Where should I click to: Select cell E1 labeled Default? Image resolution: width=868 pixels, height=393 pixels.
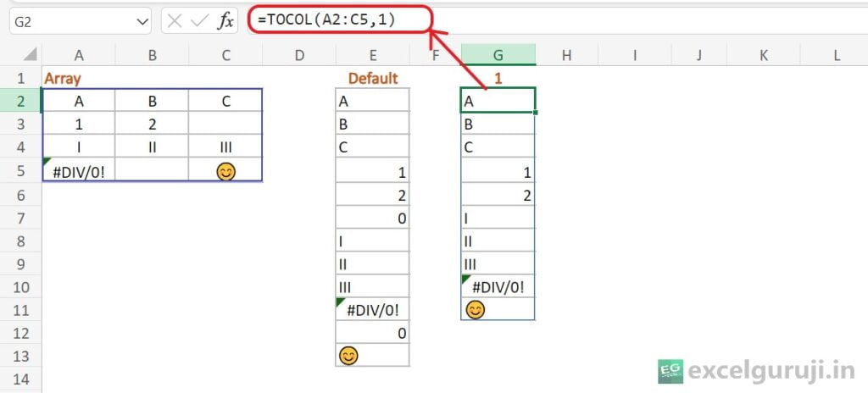pos(372,78)
